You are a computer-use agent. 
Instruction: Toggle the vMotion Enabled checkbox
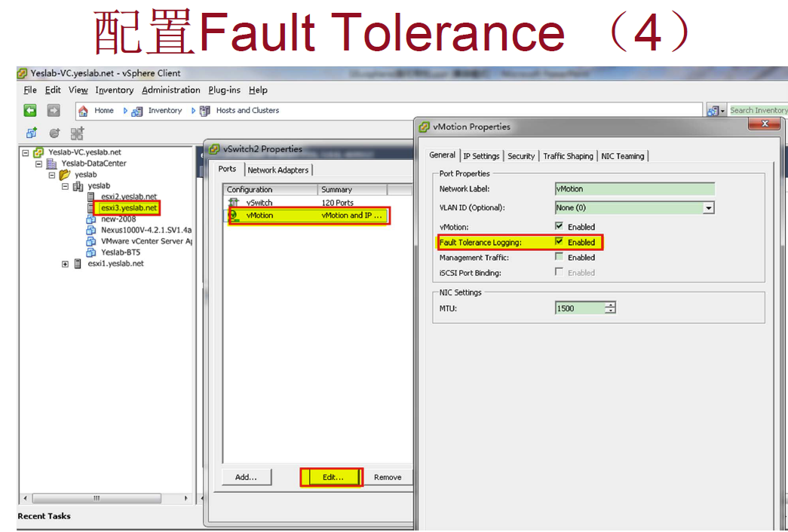[559, 226]
